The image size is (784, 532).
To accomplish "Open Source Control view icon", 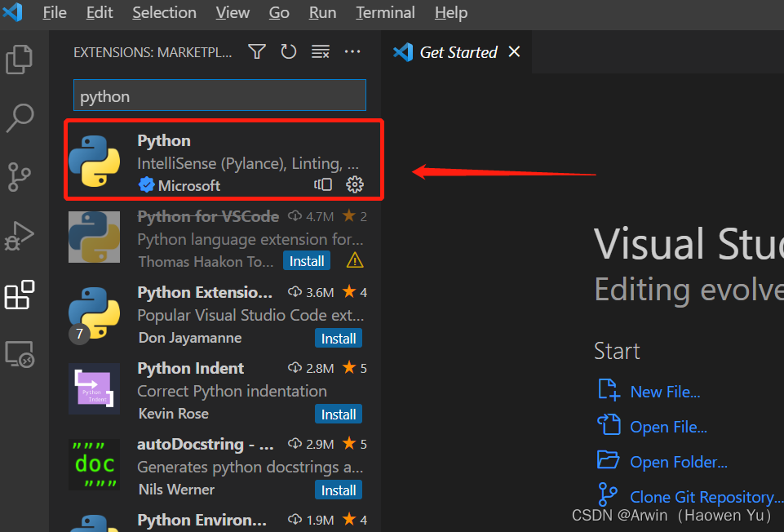I will click(20, 177).
